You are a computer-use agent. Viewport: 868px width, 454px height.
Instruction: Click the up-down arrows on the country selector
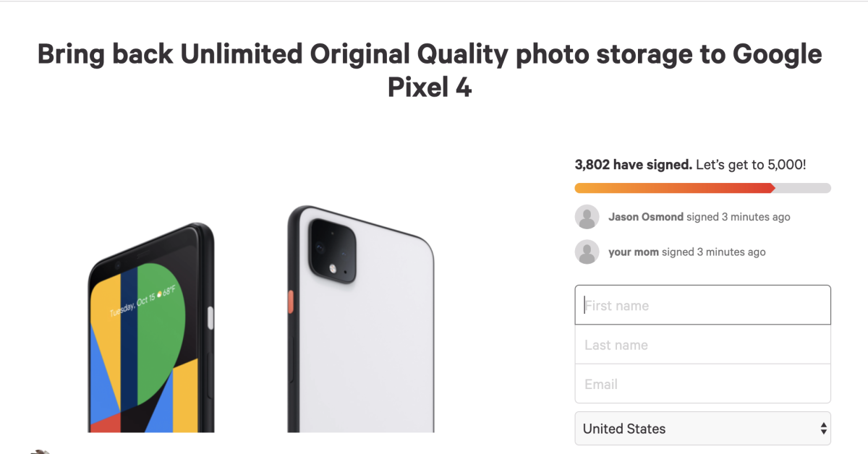click(x=823, y=429)
